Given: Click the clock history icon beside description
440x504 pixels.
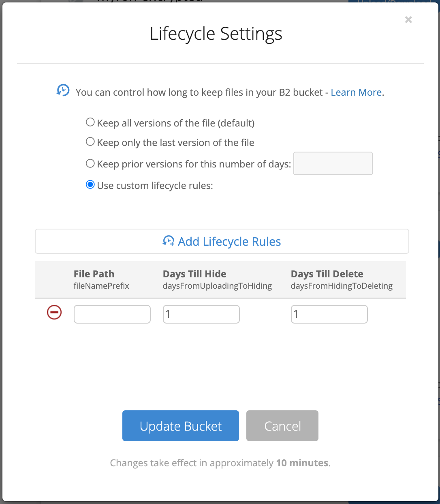Looking at the screenshot, I should click(63, 90).
